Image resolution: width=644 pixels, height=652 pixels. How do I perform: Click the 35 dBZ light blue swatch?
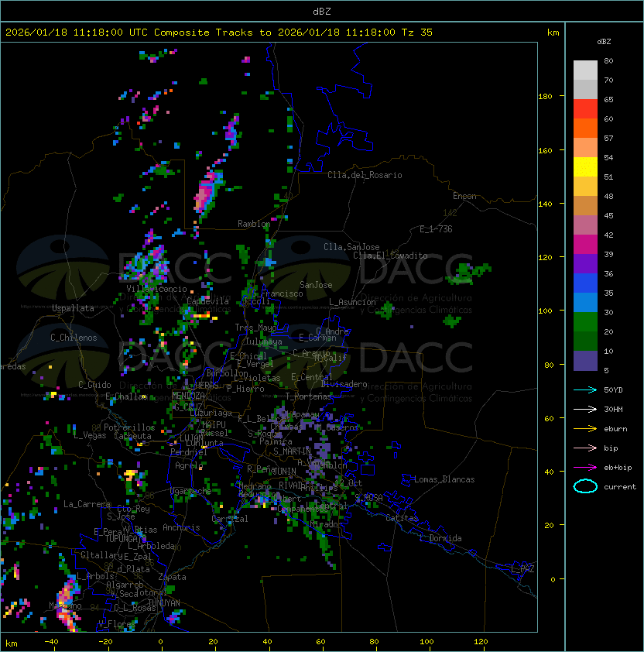point(585,302)
